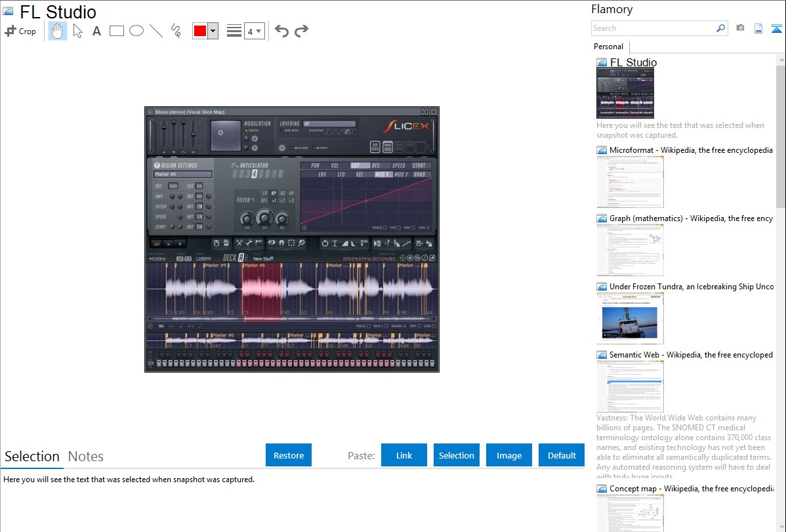Image resolution: width=786 pixels, height=532 pixels.
Task: Click the camera snapshot icon
Action: click(x=740, y=28)
